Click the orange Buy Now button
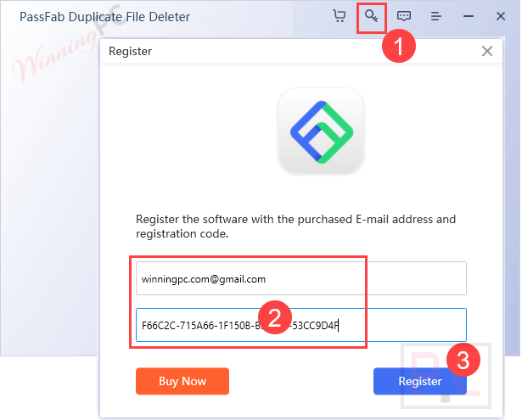Viewport: 522px width, 420px height. [182, 381]
